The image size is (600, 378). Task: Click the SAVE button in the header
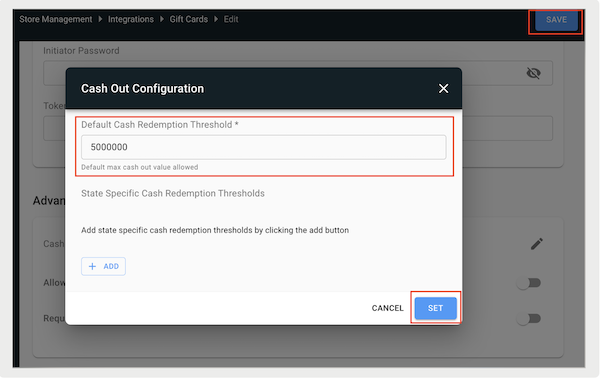[x=556, y=20]
